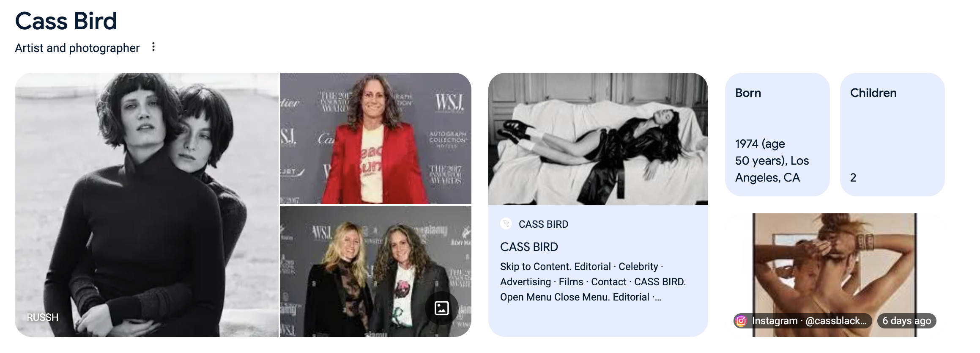Open the three-dot more options menu
Image resolution: width=980 pixels, height=353 pixels.
coord(153,47)
